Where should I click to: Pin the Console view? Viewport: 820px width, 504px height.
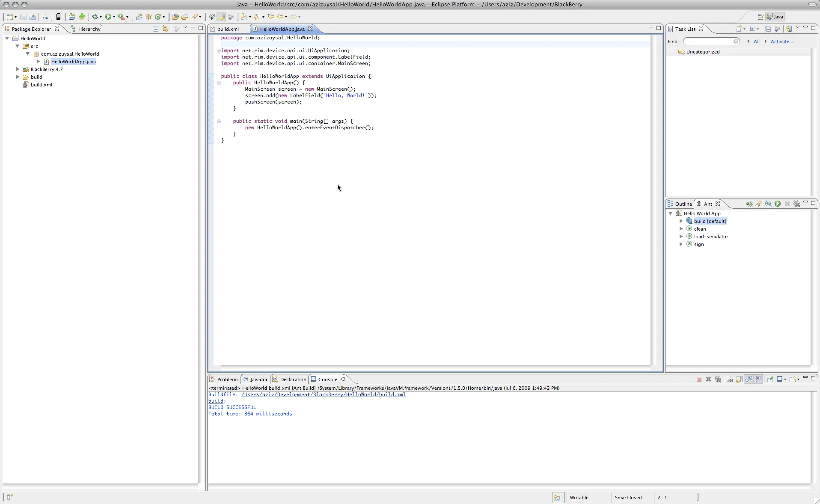pyautogui.click(x=771, y=379)
